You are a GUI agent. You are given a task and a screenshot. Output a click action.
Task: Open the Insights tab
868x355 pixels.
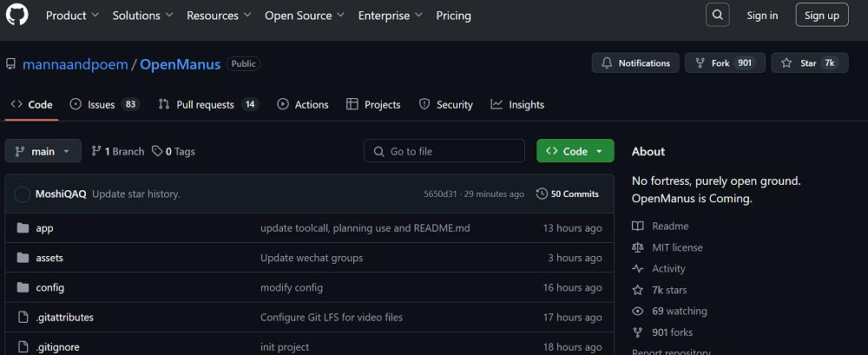click(x=517, y=104)
